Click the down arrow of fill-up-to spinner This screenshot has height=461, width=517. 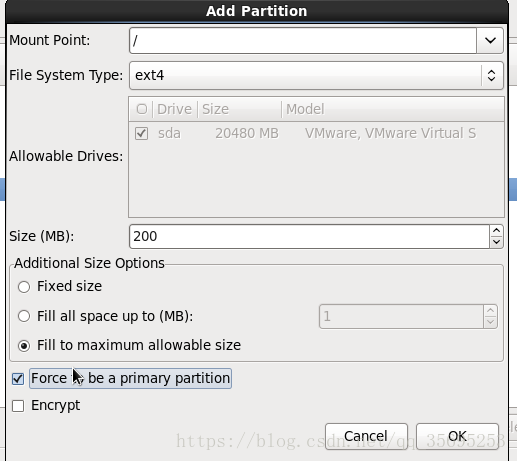pos(490,322)
